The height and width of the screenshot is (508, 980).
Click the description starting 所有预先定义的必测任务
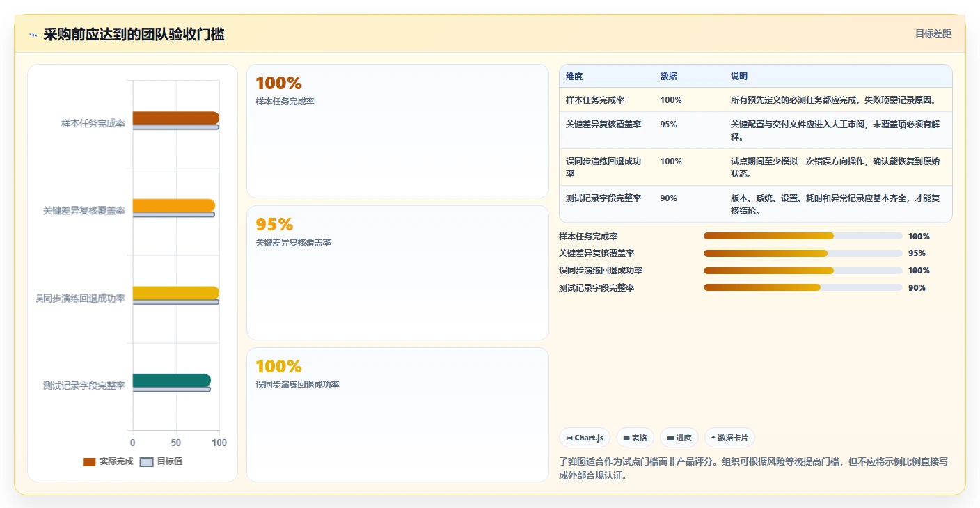(833, 100)
